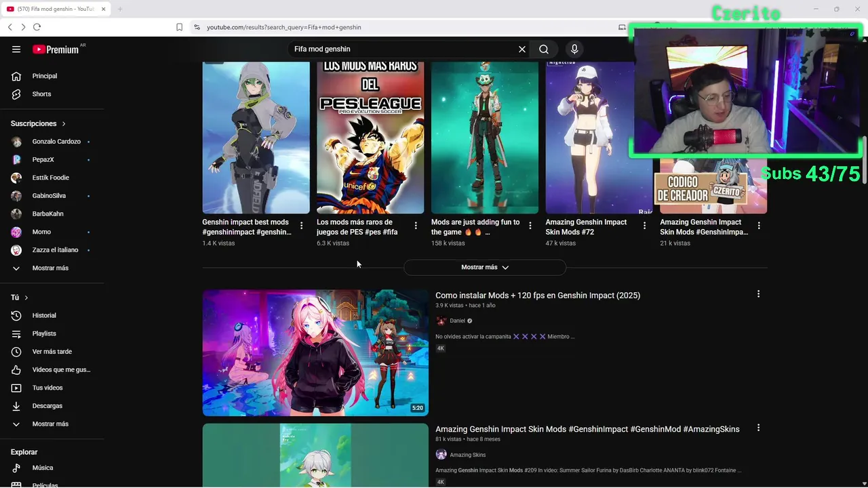
Task: Open Los mods más raros short title
Action: click(x=357, y=227)
